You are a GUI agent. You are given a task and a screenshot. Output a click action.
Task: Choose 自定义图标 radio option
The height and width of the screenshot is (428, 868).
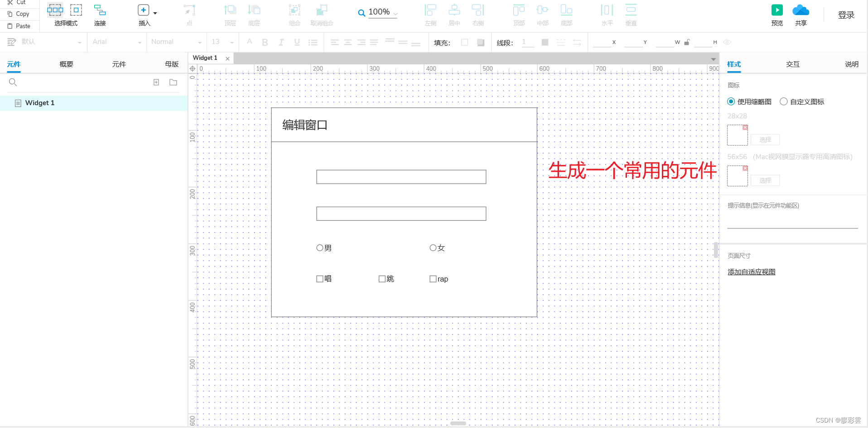[784, 102]
